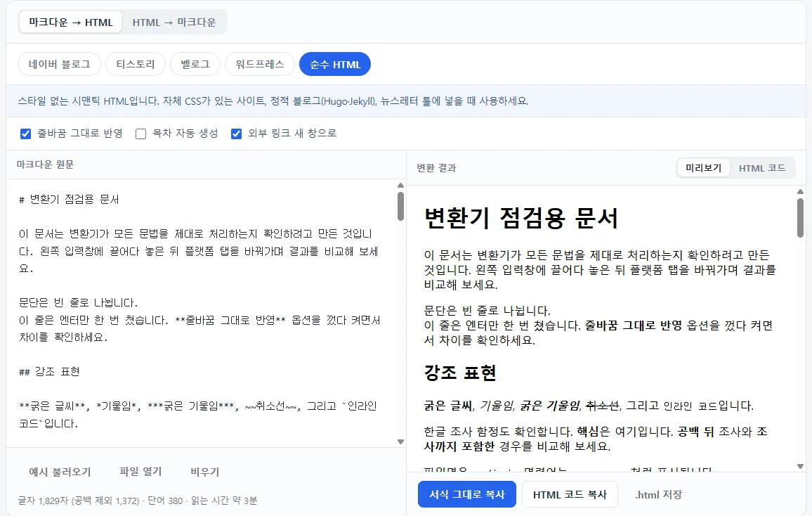
Task: Click the '# 변환기 점검용 문서' line in editor
Action: pyautogui.click(x=69, y=200)
